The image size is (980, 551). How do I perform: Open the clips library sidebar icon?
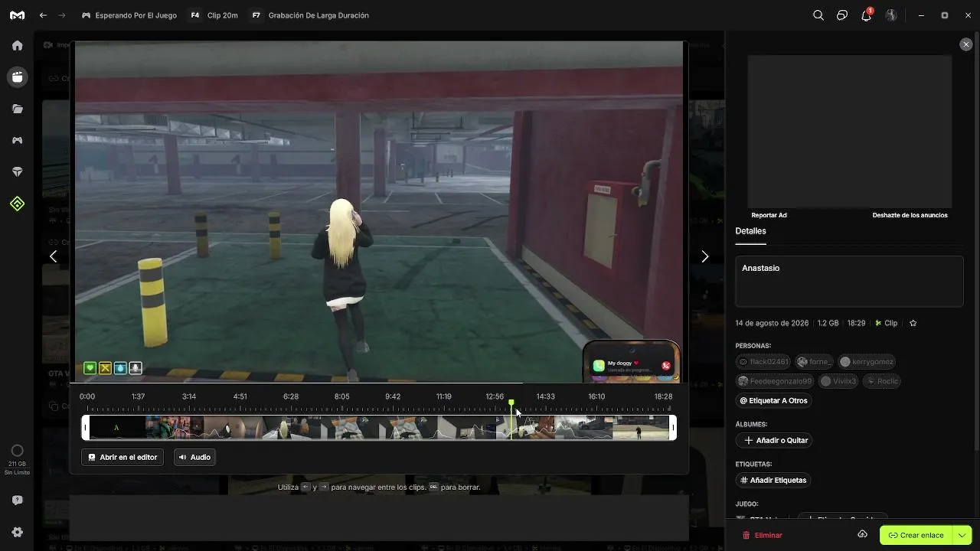[17, 77]
